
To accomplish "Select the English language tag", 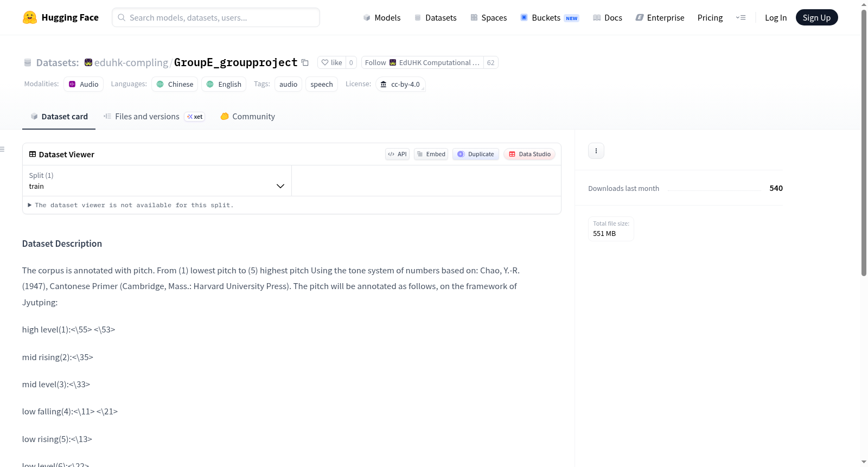I will (x=224, y=84).
